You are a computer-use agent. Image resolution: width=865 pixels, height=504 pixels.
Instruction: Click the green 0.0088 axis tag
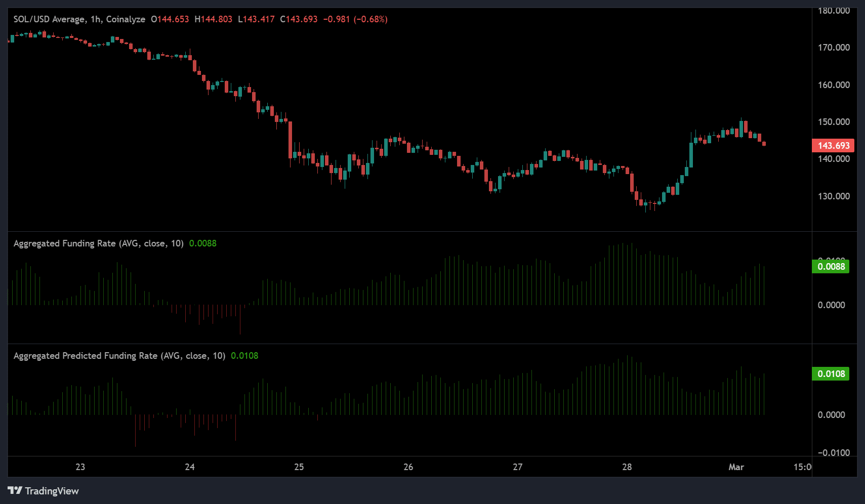[831, 267]
